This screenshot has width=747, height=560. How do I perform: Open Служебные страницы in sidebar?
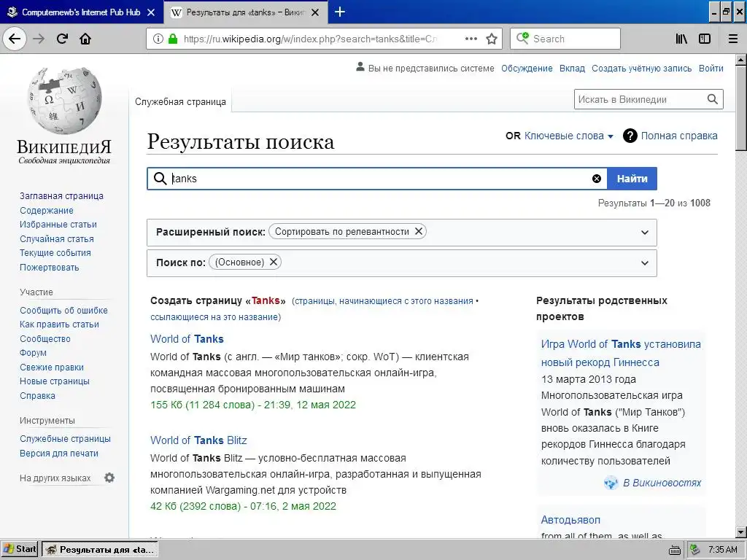pos(65,438)
